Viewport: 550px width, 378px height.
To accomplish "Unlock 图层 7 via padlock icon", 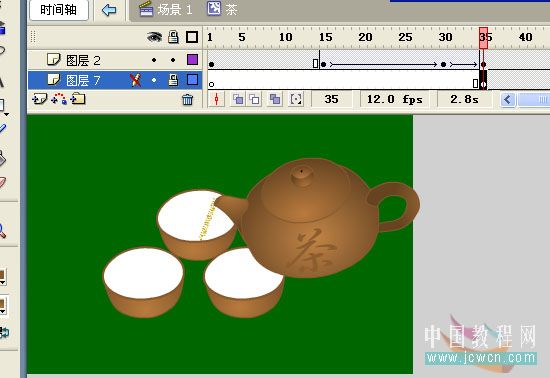I will coord(173,80).
